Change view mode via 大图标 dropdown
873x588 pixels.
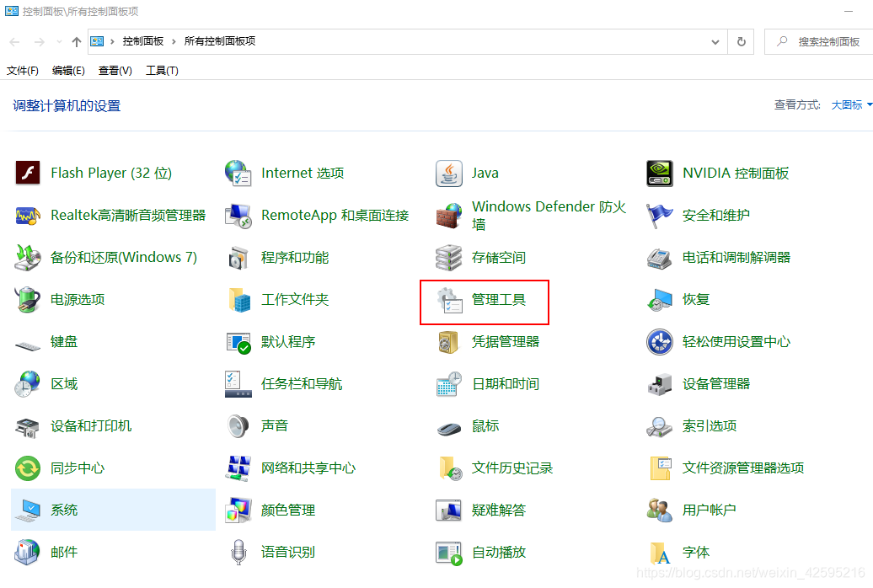[x=851, y=104]
